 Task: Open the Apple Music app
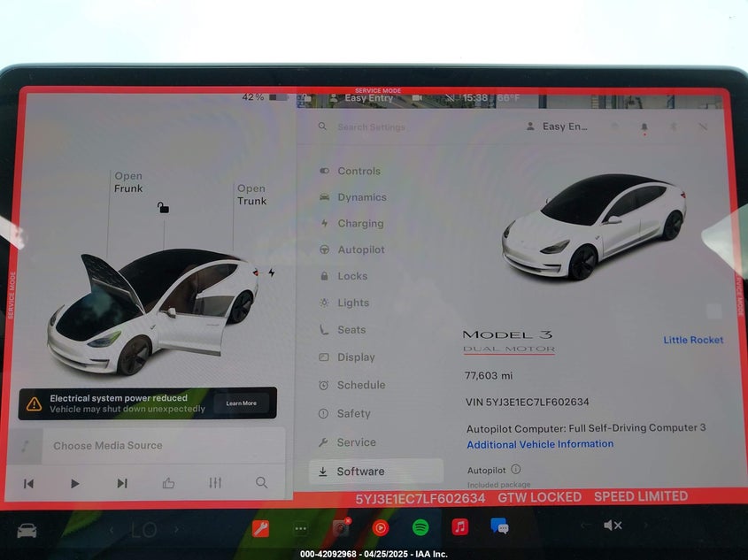click(x=460, y=527)
